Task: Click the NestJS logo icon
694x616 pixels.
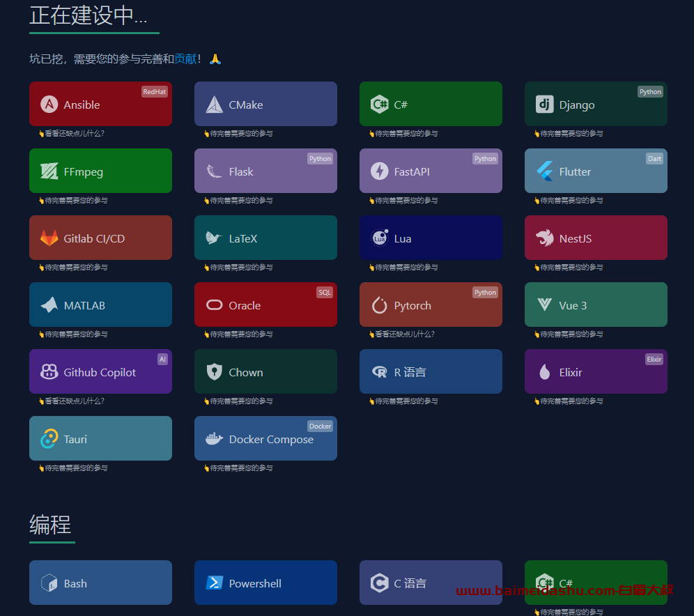Action: coord(544,238)
